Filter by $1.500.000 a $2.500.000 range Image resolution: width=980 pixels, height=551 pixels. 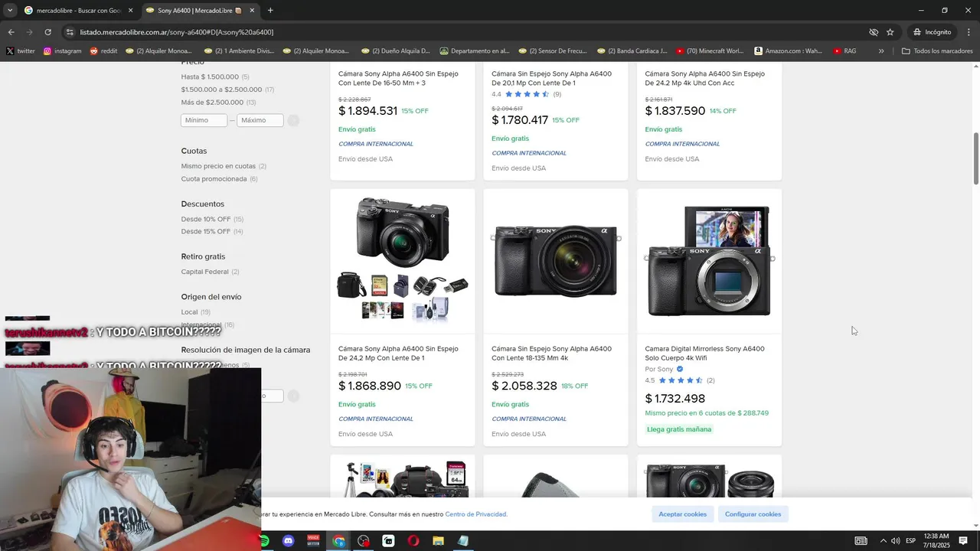[221, 90]
